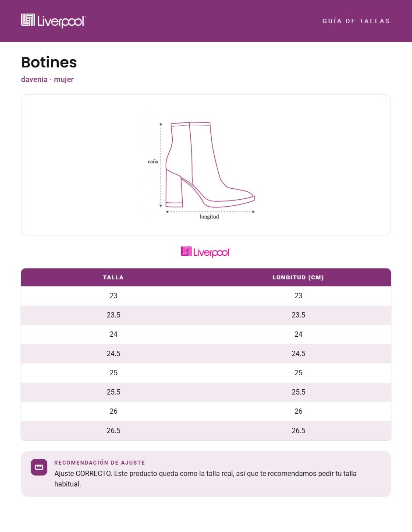Click the davenia · mujer subtitle

(x=47, y=80)
